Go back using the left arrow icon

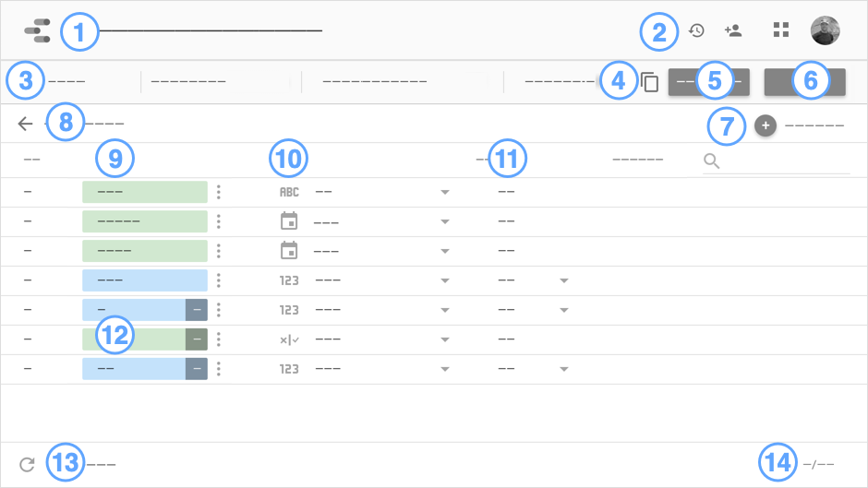click(x=25, y=124)
